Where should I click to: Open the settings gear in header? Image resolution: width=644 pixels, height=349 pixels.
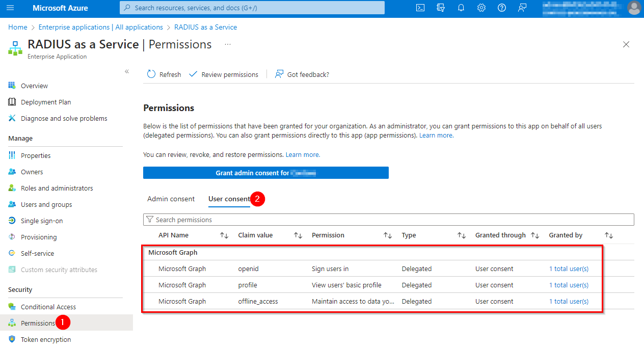point(481,8)
